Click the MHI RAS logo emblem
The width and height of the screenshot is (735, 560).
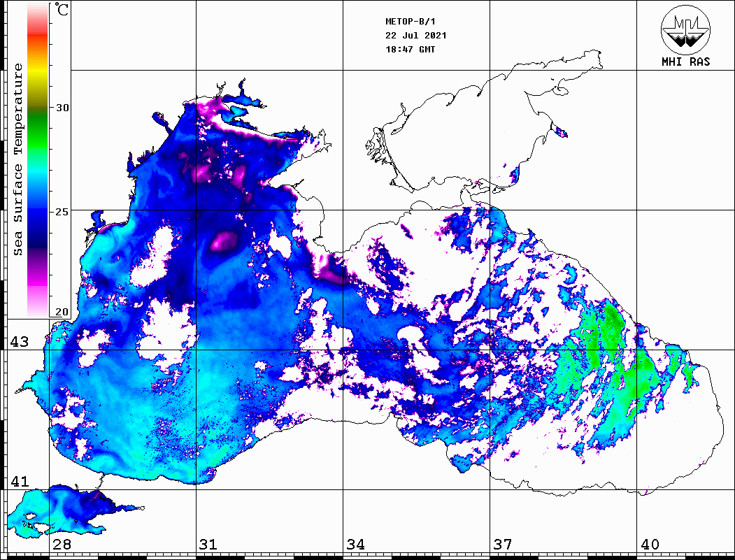[x=685, y=29]
